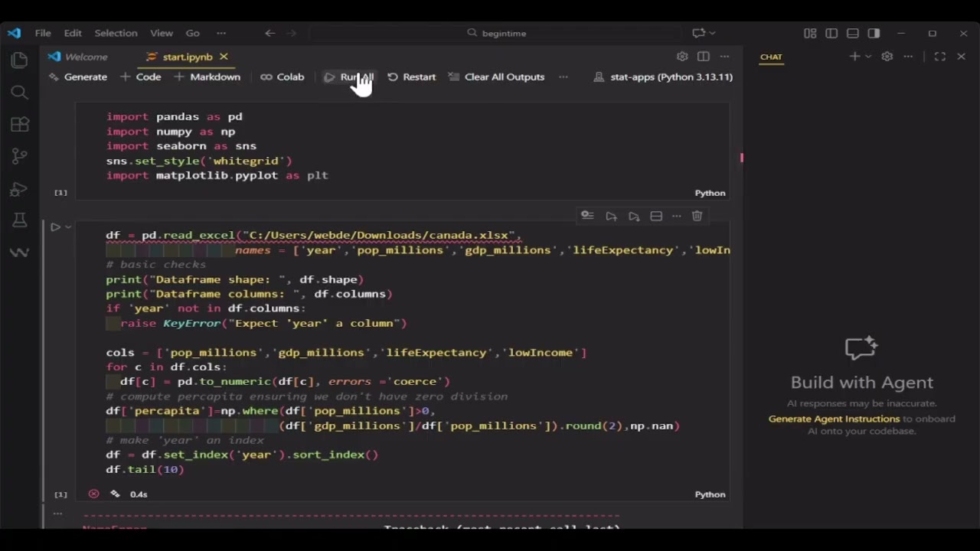Open the Testing flask view

[x=19, y=220]
